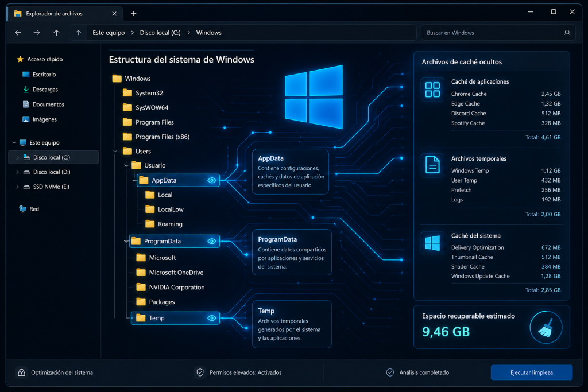Open Descargas in quick access
The image size is (588, 392).
[45, 89]
